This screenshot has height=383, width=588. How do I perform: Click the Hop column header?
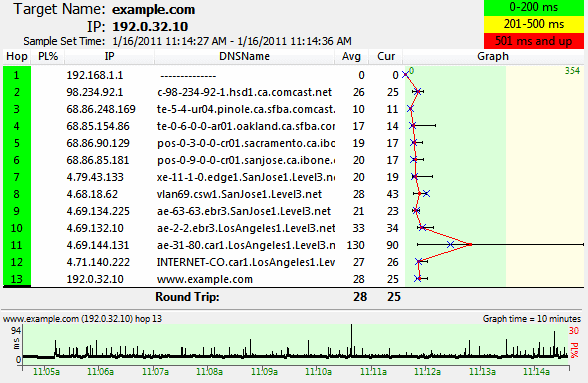point(17,56)
